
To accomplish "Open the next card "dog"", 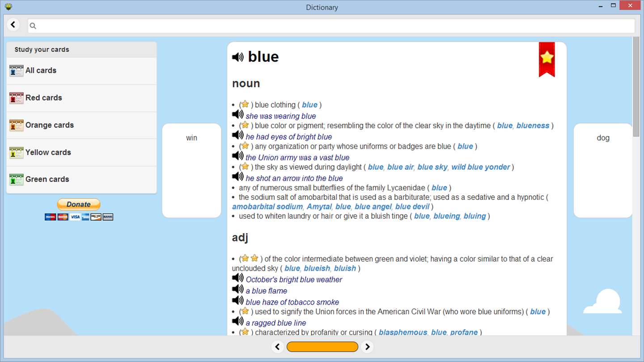I will [x=603, y=171].
